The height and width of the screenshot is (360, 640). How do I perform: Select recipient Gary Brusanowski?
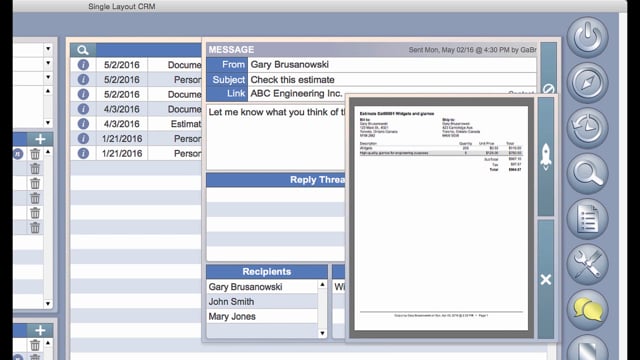[x=262, y=287]
